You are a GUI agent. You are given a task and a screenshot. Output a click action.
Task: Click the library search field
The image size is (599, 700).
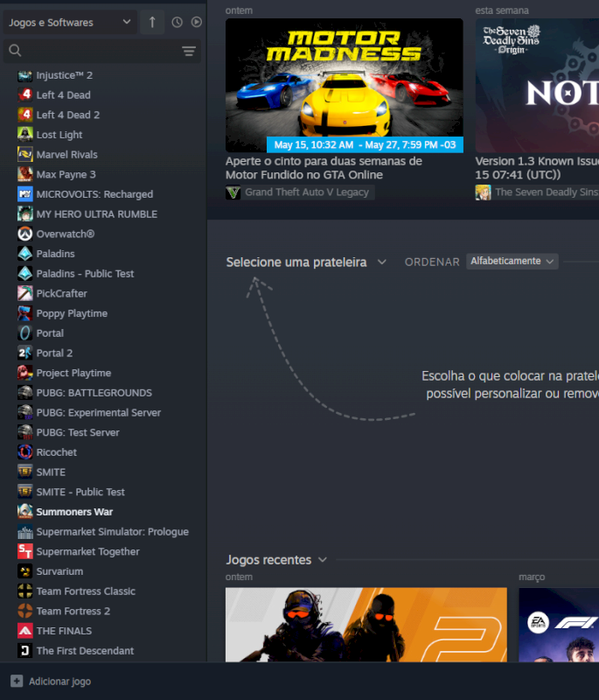pos(102,51)
